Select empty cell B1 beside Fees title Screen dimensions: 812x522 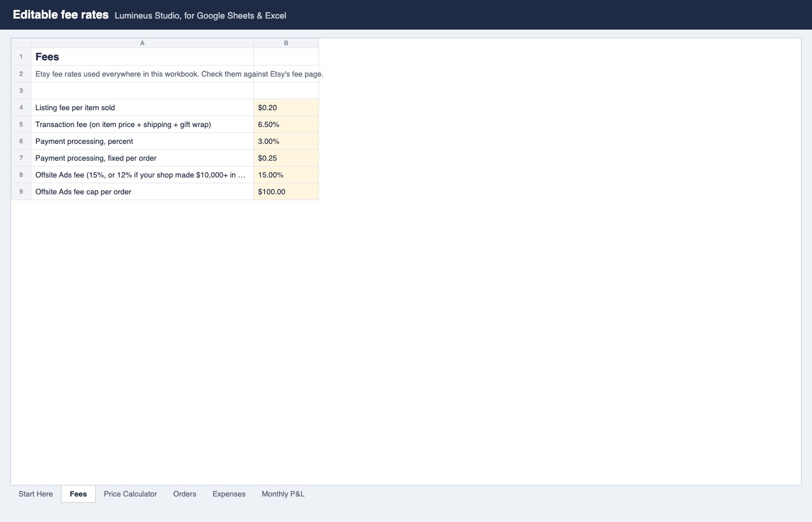coord(286,57)
